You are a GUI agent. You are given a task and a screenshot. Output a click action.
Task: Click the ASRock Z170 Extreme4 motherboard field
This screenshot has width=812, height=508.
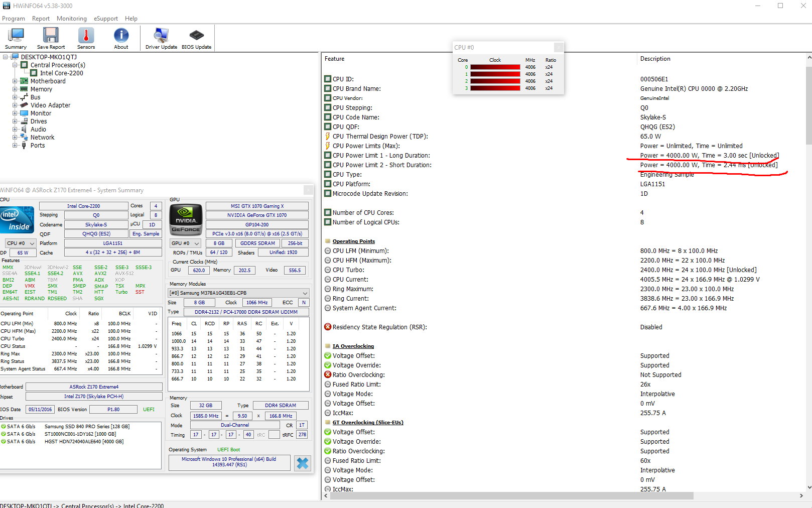(x=94, y=387)
